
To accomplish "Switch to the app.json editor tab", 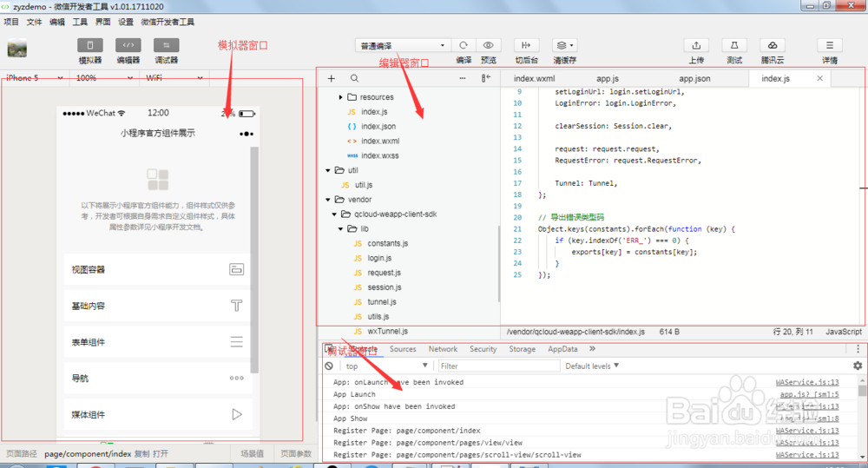I will coord(694,79).
